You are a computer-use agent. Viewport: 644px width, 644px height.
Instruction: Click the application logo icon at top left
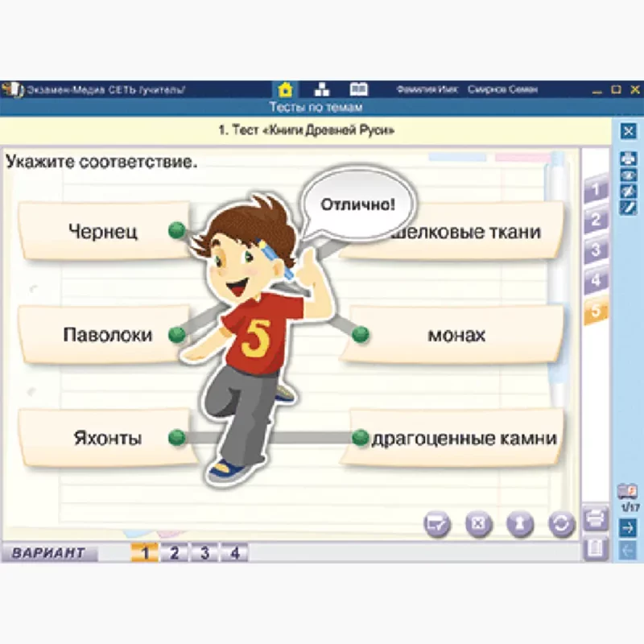point(12,89)
